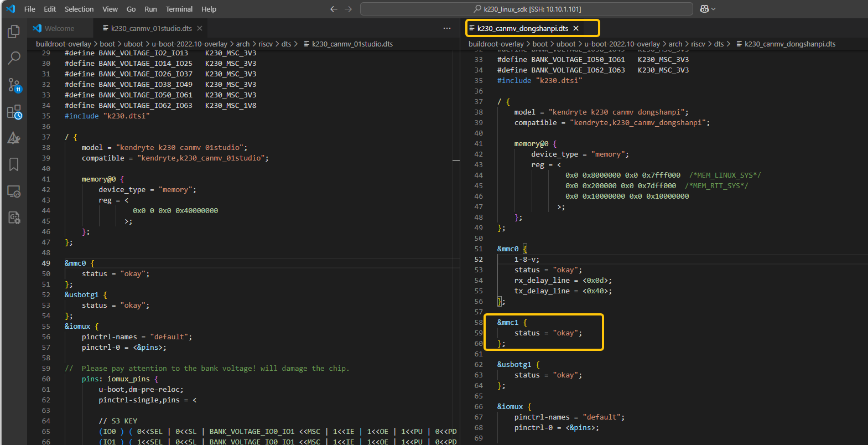Open the CMake tools panel
This screenshot has height=445, width=868.
pyautogui.click(x=14, y=138)
